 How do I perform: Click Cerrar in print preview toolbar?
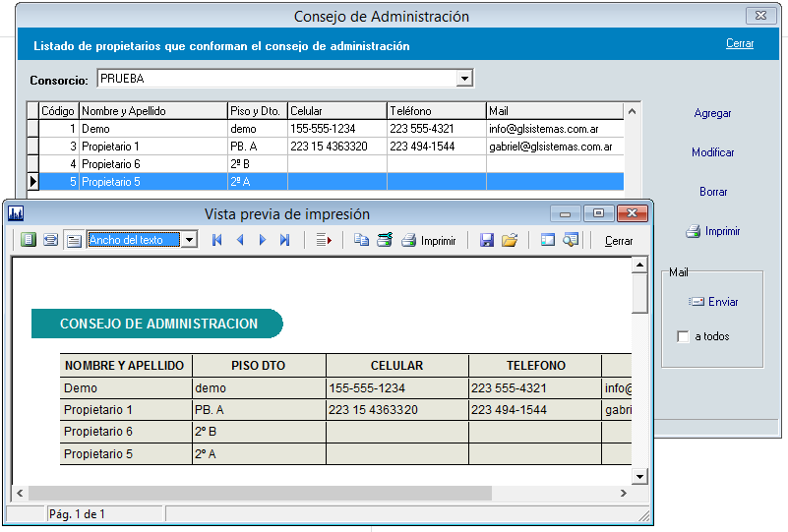pos(619,240)
